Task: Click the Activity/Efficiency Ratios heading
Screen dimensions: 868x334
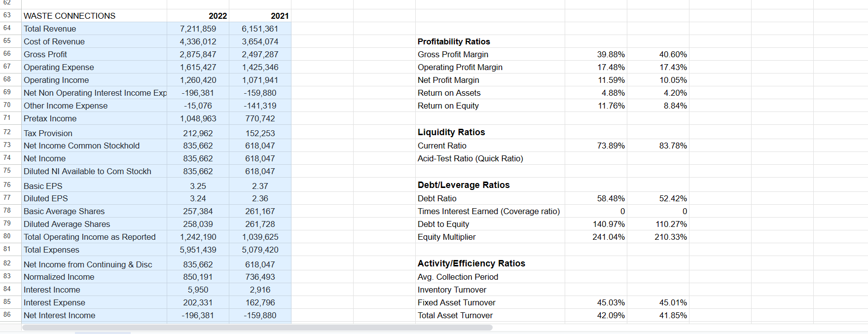Action: 471,263
